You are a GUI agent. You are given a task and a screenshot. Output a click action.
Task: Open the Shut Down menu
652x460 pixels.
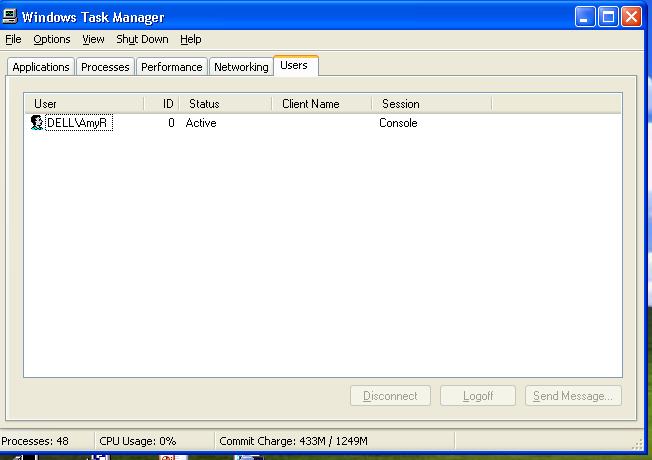coord(142,39)
